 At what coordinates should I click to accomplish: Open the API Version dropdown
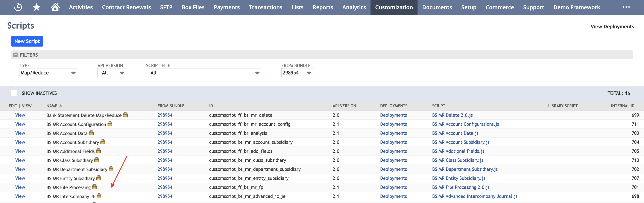pyautogui.click(x=112, y=73)
